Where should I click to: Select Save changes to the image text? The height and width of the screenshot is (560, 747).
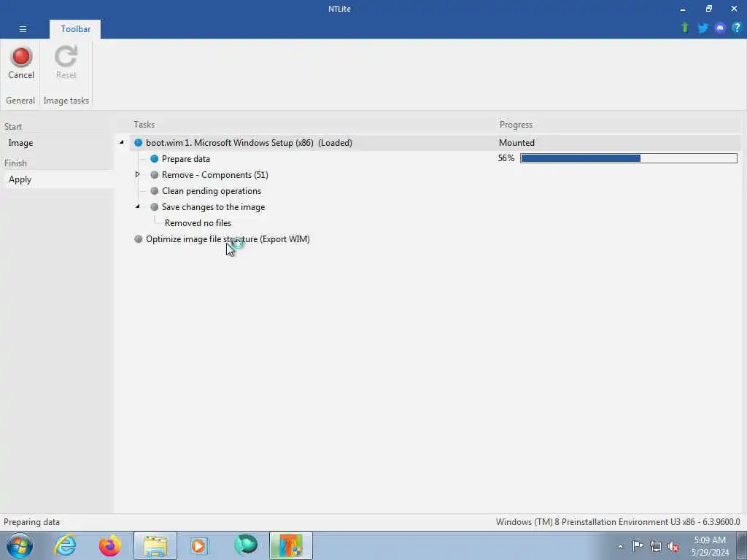tap(214, 207)
